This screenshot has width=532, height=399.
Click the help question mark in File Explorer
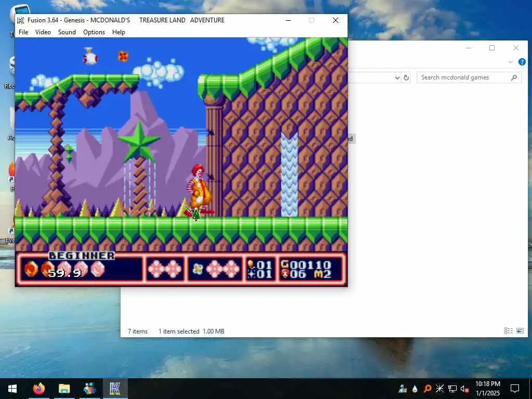[x=522, y=62]
